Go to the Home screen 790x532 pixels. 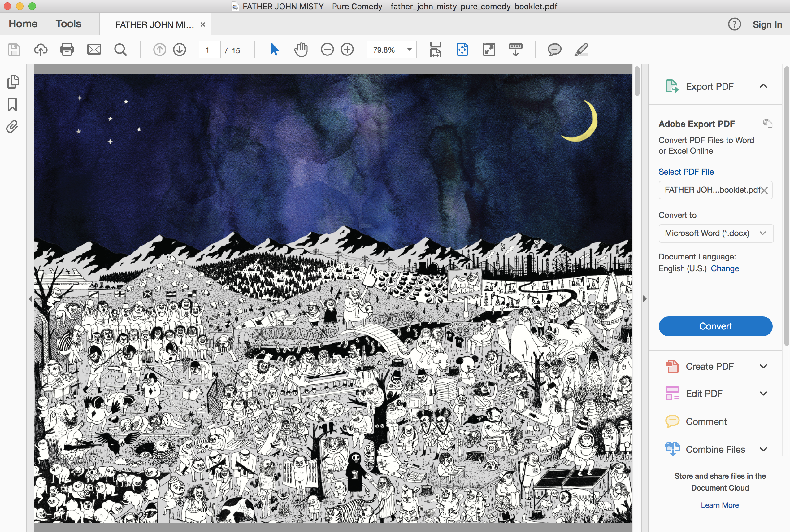(23, 24)
